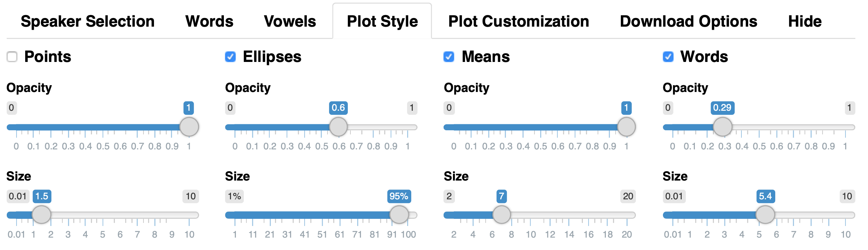Go to the Vowels tab
Image resolution: width=868 pixels, height=250 pixels.
290,21
